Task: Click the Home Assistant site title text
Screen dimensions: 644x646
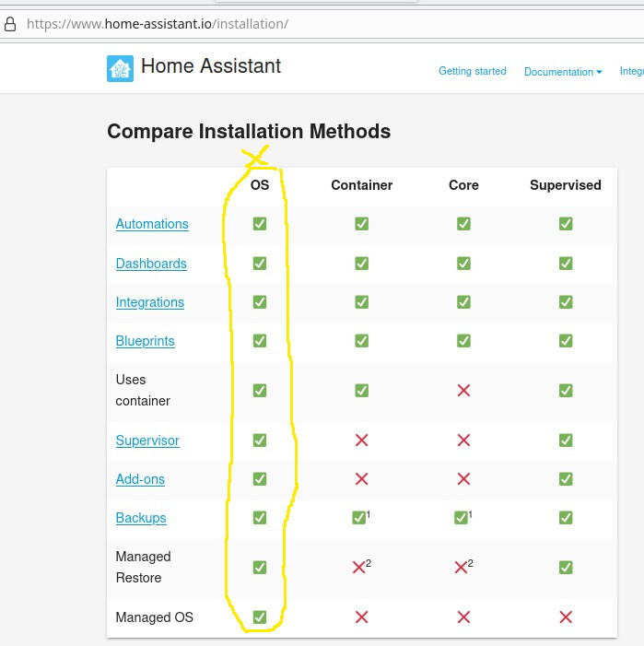Action: click(211, 66)
